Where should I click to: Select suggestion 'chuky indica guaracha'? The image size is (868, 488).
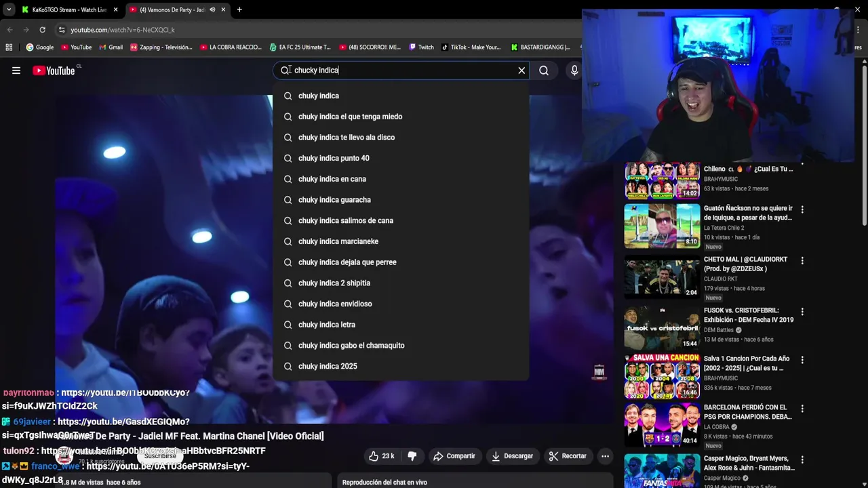click(401, 200)
